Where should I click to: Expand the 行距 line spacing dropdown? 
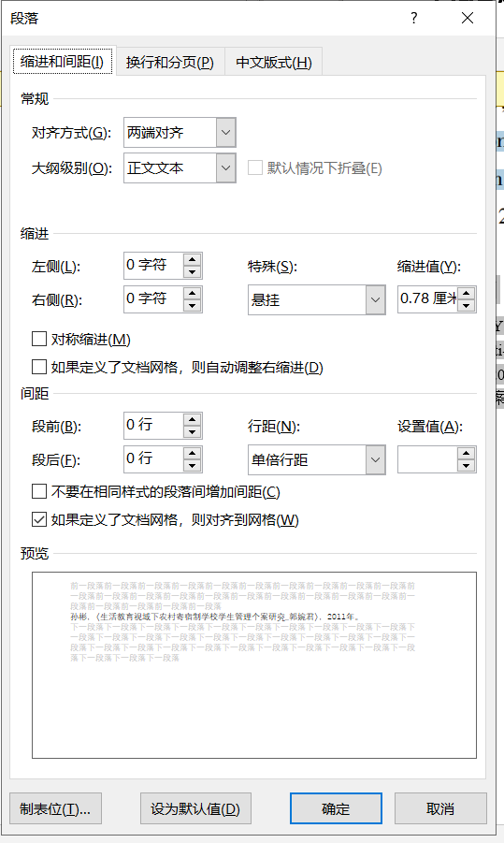(x=376, y=459)
